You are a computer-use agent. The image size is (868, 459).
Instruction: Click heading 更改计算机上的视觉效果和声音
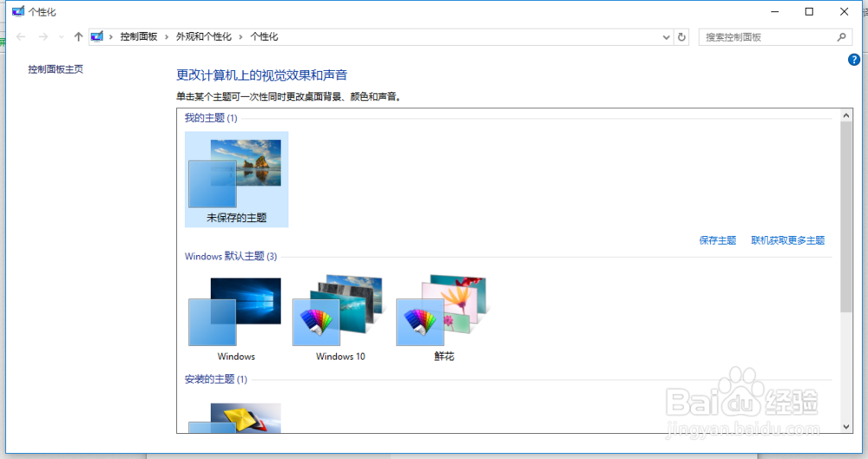point(262,75)
